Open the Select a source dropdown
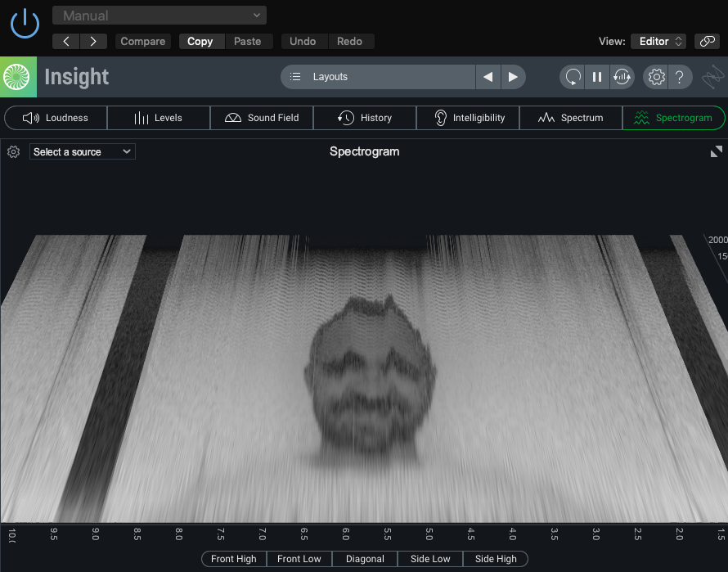The image size is (728, 572). [x=83, y=152]
